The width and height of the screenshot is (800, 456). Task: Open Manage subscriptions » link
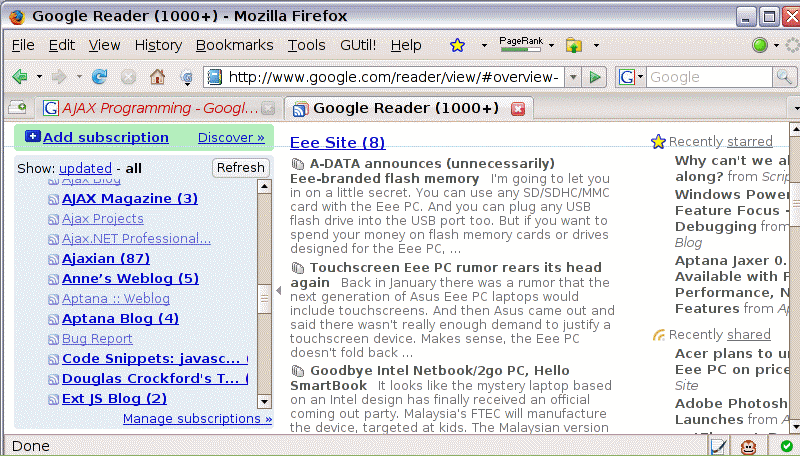(x=197, y=419)
